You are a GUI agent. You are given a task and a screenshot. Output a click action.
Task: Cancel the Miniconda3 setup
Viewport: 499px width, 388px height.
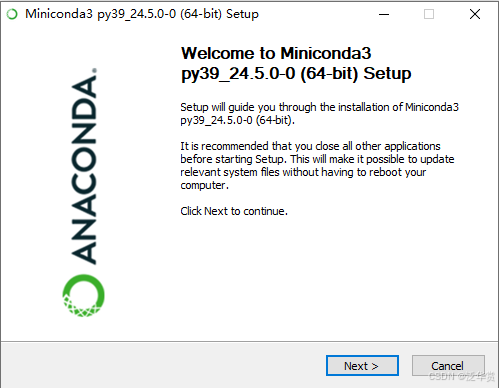448,366
